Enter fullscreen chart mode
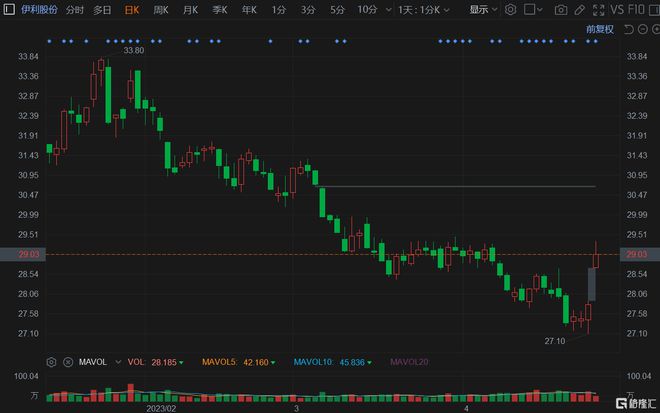This screenshot has height=413, width=660. 598,10
